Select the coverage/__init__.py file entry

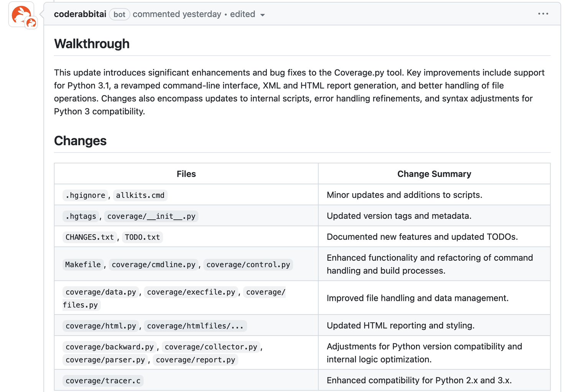[151, 216]
